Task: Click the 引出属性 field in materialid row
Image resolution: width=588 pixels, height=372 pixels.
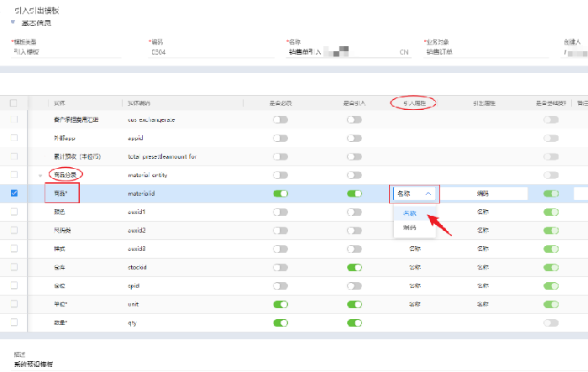Action: [484, 193]
